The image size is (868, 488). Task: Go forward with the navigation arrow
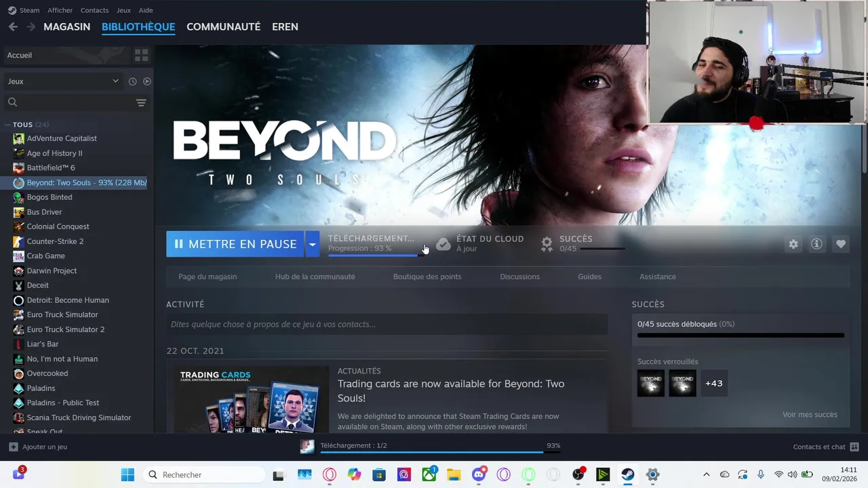31,26
